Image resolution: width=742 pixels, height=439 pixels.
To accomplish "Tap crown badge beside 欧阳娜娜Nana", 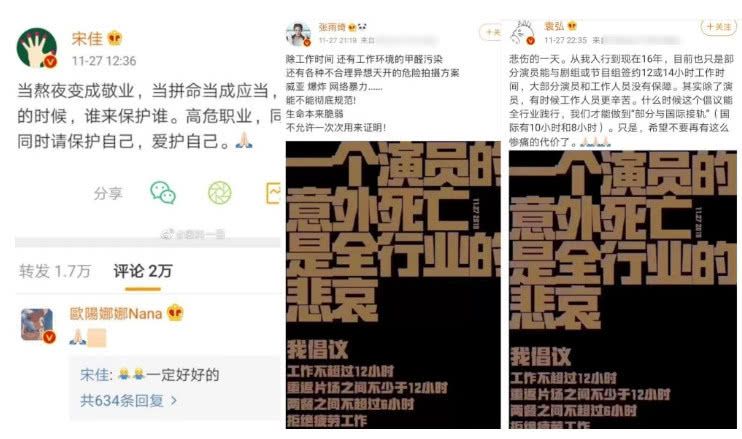I will [x=175, y=313].
